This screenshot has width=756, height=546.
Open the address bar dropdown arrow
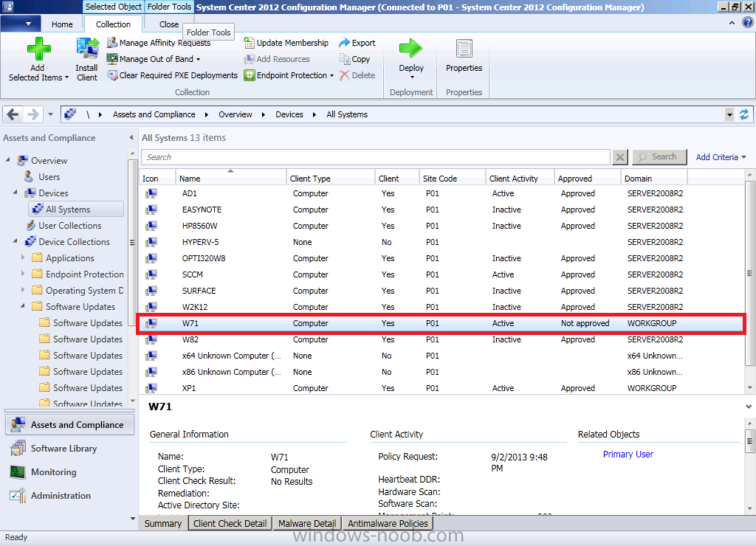pyautogui.click(x=729, y=114)
